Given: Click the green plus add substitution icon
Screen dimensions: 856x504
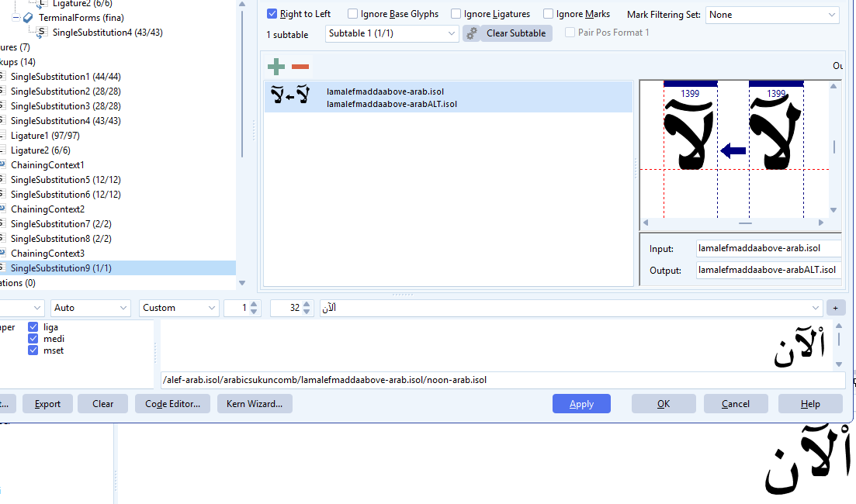Looking at the screenshot, I should [x=276, y=67].
